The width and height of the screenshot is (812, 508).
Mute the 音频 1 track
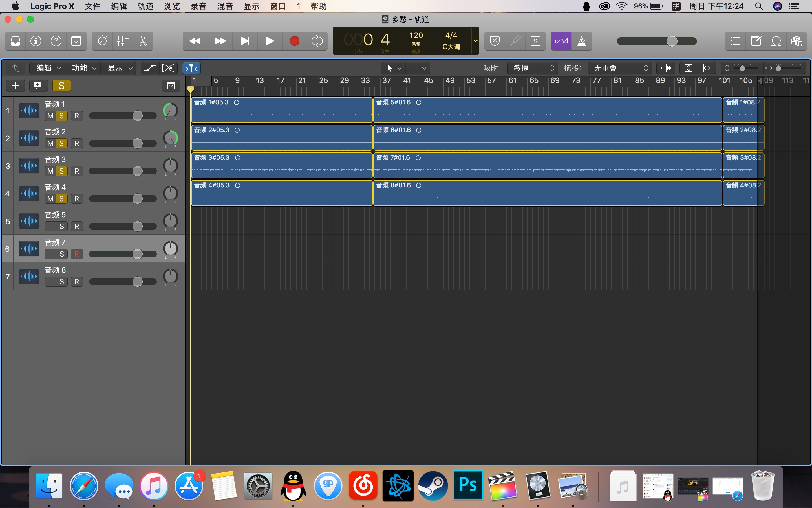50,116
